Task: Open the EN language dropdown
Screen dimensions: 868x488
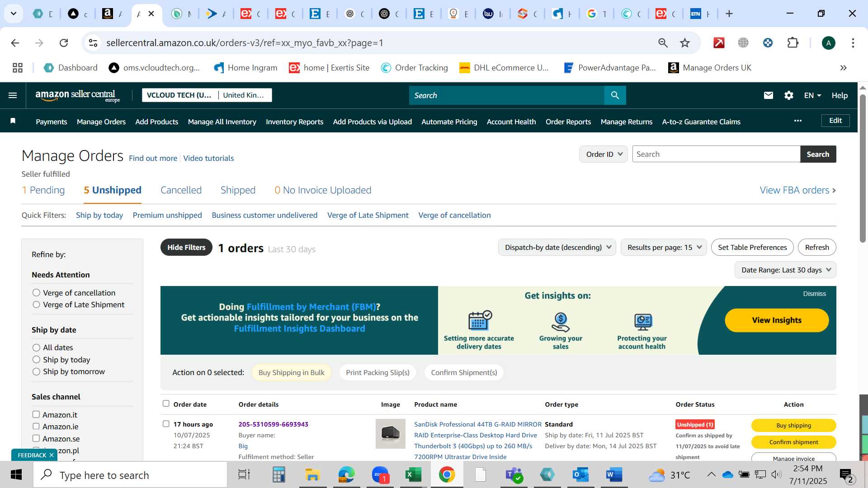Action: [x=812, y=95]
